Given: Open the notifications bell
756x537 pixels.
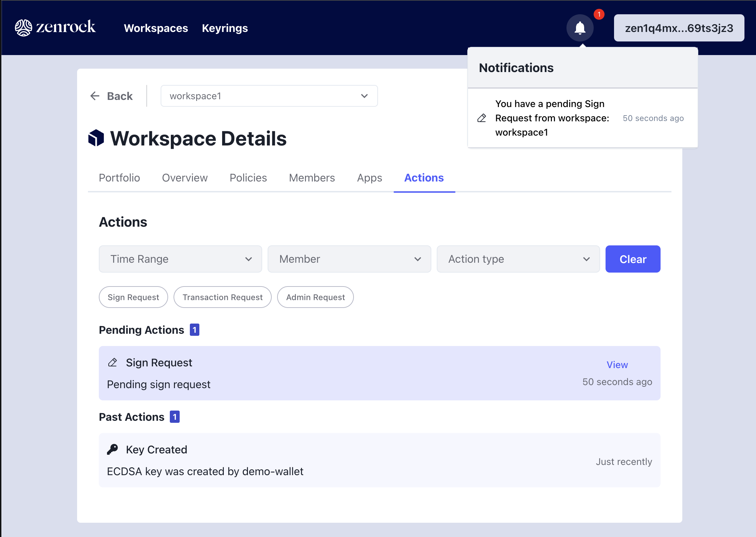Looking at the screenshot, I should [580, 28].
